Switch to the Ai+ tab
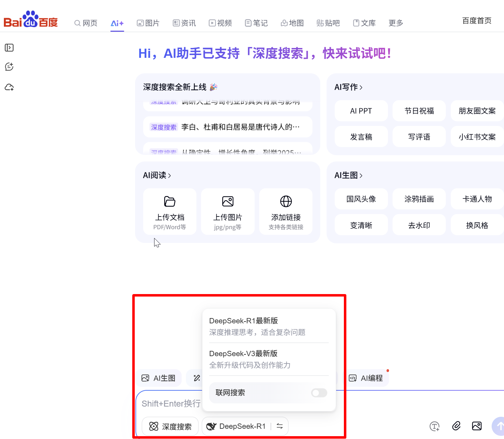This screenshot has width=504, height=439. tap(117, 23)
